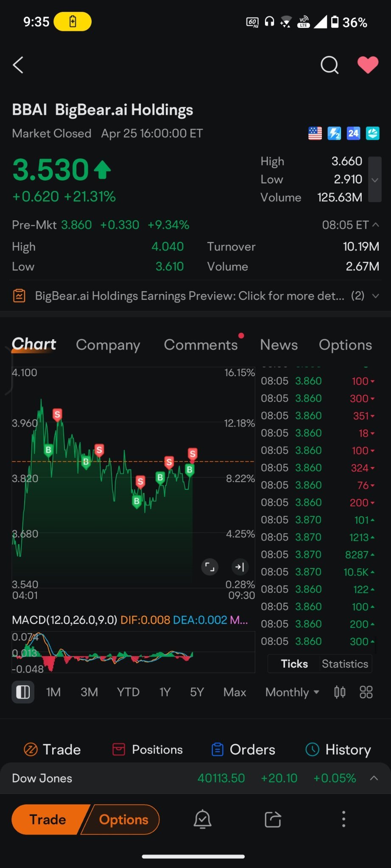
Task: Tap the BBAI BigBear.ai Holdings title
Action: (103, 110)
